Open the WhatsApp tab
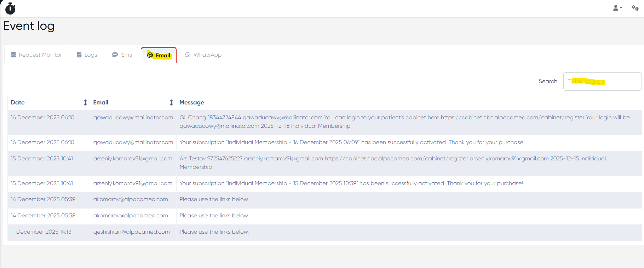This screenshot has height=268, width=644. (203, 55)
